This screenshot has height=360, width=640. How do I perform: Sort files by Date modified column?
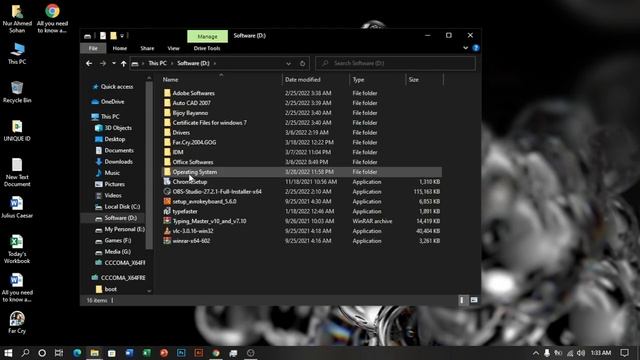tap(302, 80)
